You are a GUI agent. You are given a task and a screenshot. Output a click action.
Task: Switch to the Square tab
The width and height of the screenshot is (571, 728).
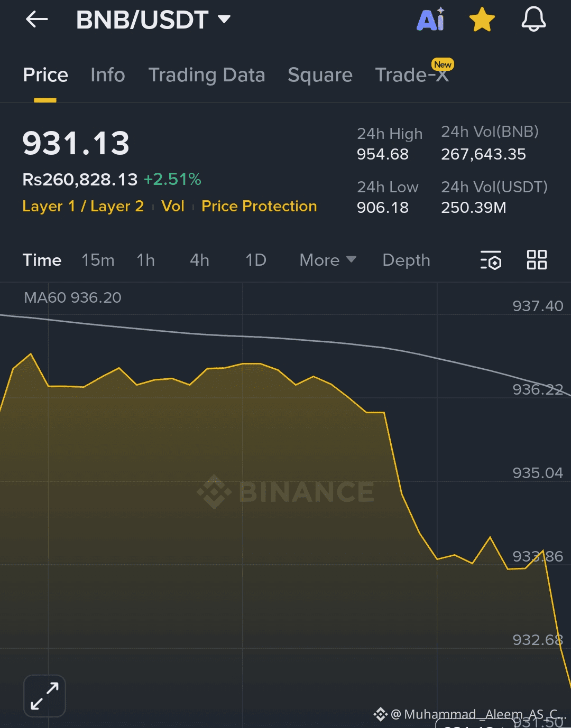tap(320, 75)
